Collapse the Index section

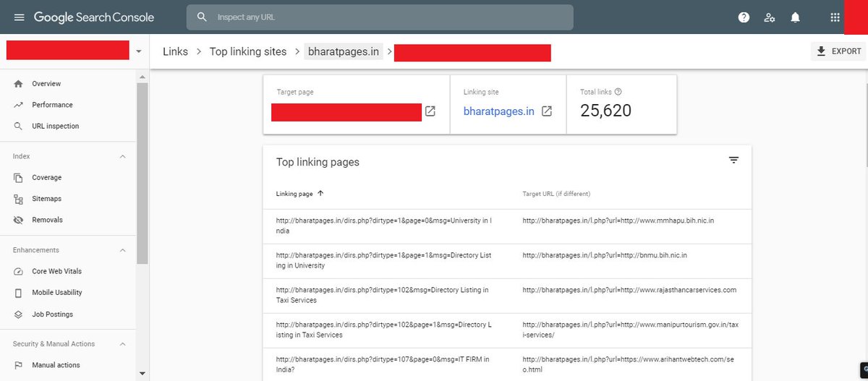(x=122, y=156)
